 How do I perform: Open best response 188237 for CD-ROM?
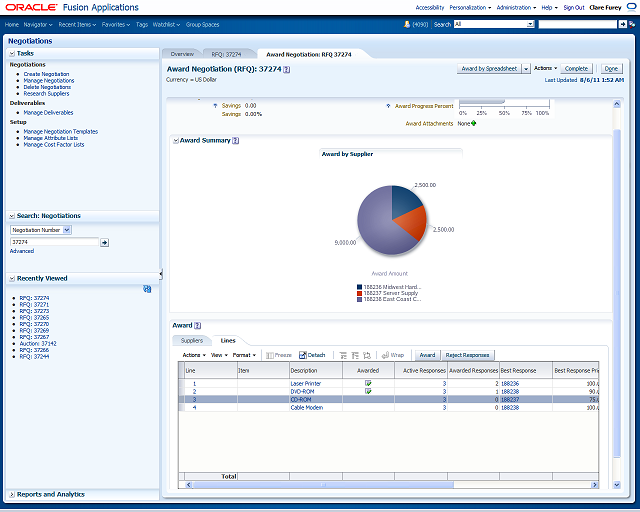click(510, 399)
